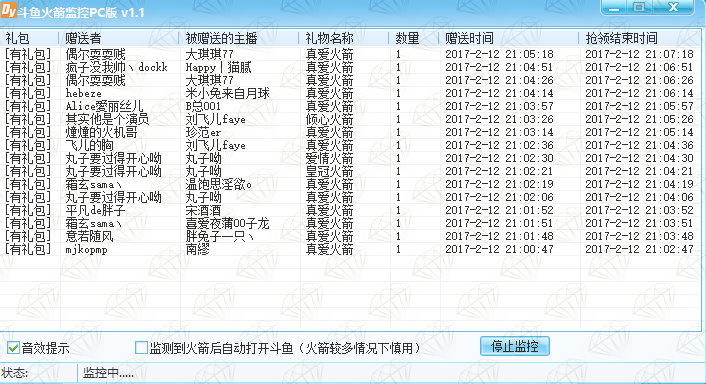Select sender mjkopmp row
This screenshot has width=706, height=384.
coord(350,249)
